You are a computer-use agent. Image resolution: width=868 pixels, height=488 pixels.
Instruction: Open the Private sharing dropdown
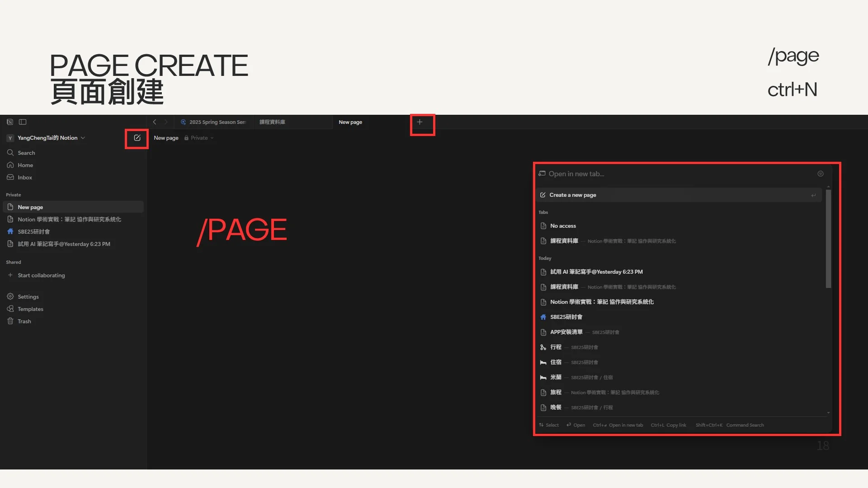pos(199,138)
